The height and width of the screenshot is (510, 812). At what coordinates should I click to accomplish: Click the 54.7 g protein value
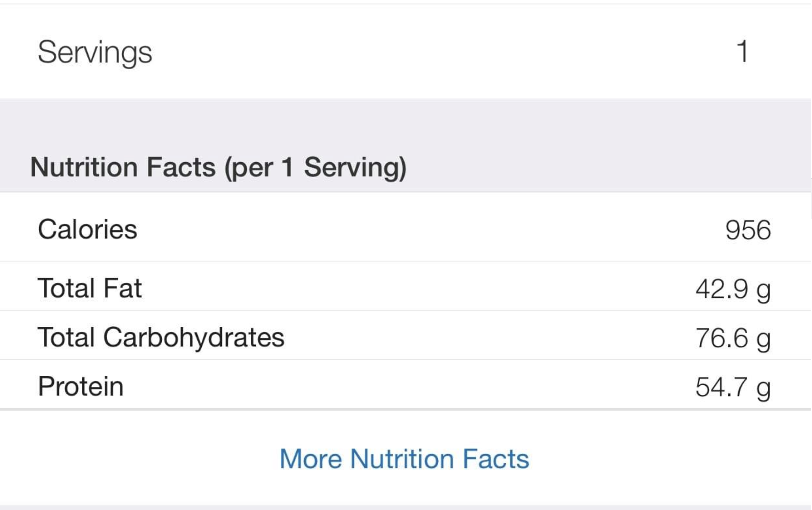pos(733,387)
